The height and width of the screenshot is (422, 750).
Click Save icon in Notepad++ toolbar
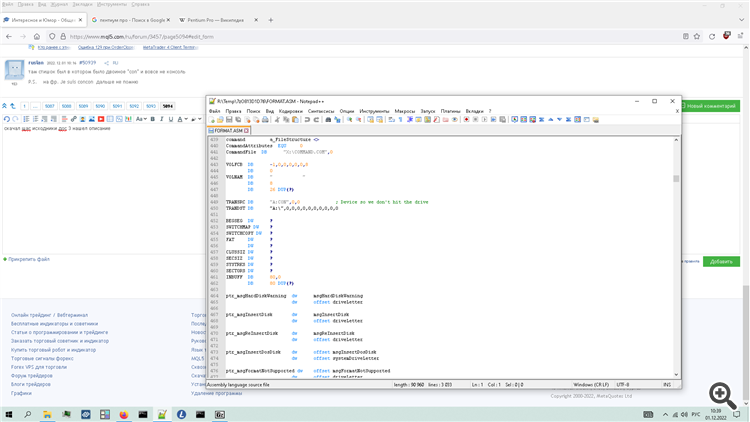[229, 120]
